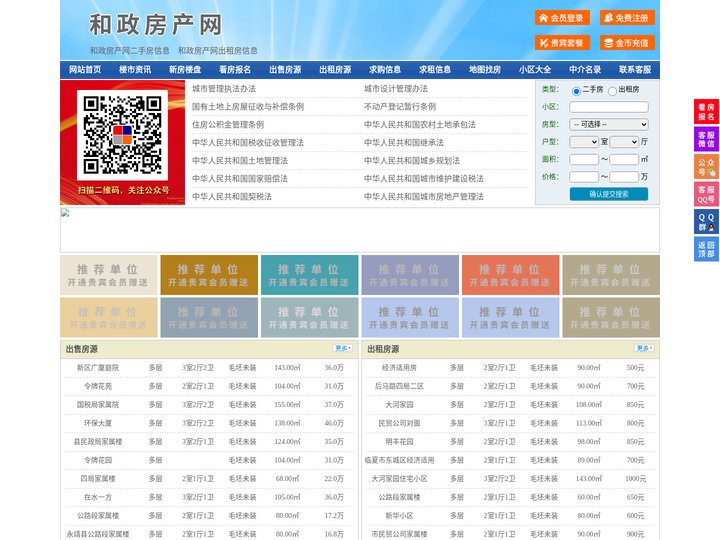Open the 客服微信 sidebar button
This screenshot has width=720, height=540.
tap(706, 139)
